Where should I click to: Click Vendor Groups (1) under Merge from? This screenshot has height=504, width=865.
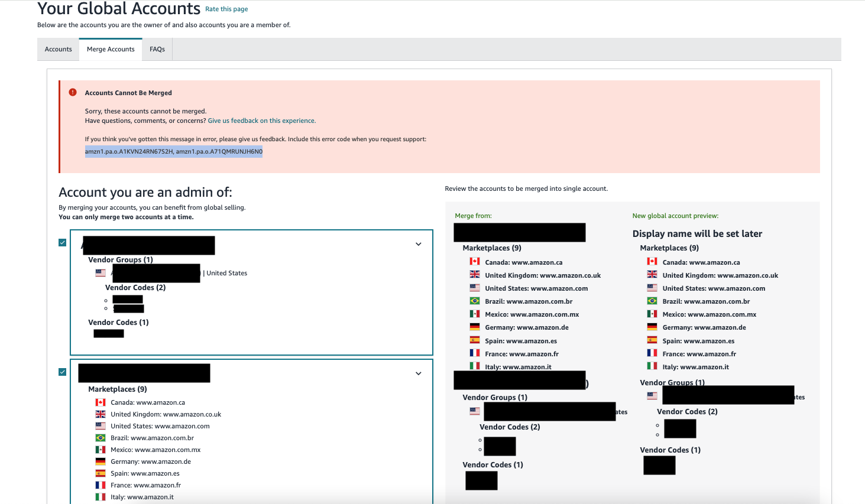(495, 398)
